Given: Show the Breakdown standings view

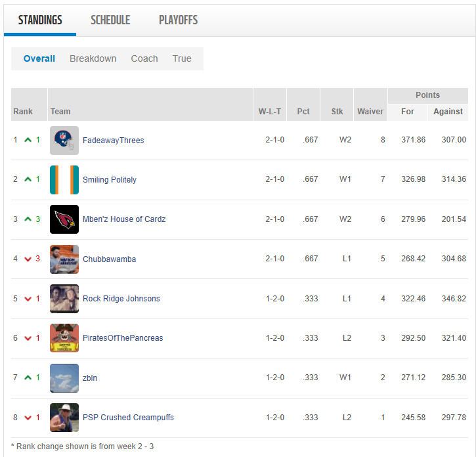Looking at the screenshot, I should point(93,58).
